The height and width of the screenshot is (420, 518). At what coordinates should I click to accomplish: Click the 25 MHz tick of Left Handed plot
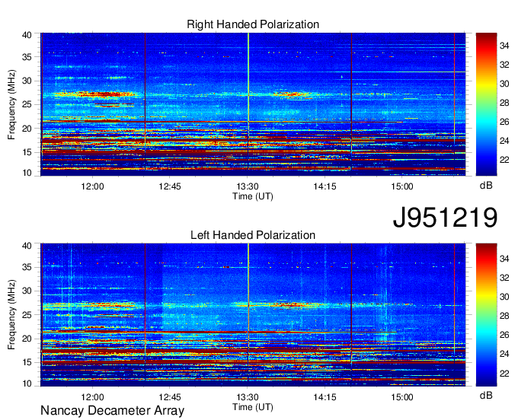click(27, 315)
